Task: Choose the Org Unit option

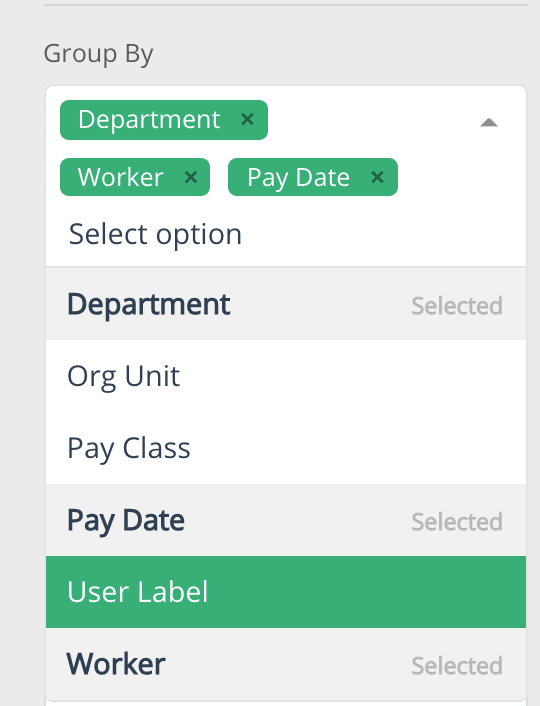Action: click(286, 376)
